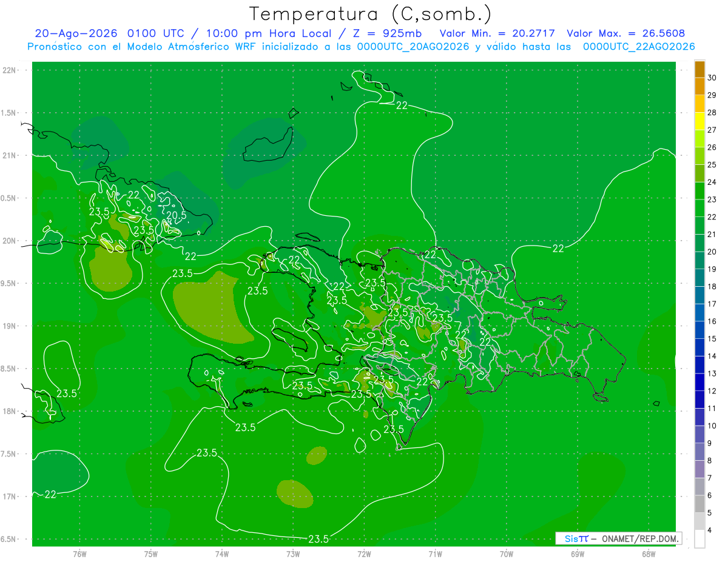
Task: Click the latitude axis label "22N"
Action: pos(9,70)
